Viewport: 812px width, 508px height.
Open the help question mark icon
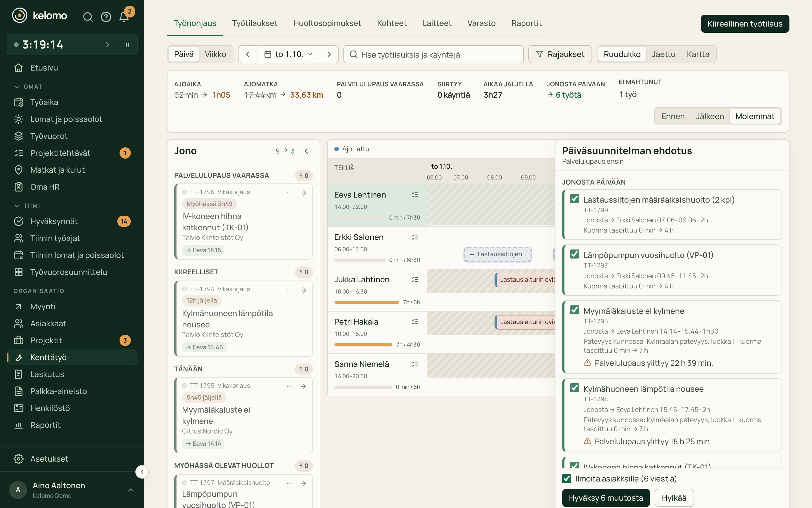coord(106,16)
